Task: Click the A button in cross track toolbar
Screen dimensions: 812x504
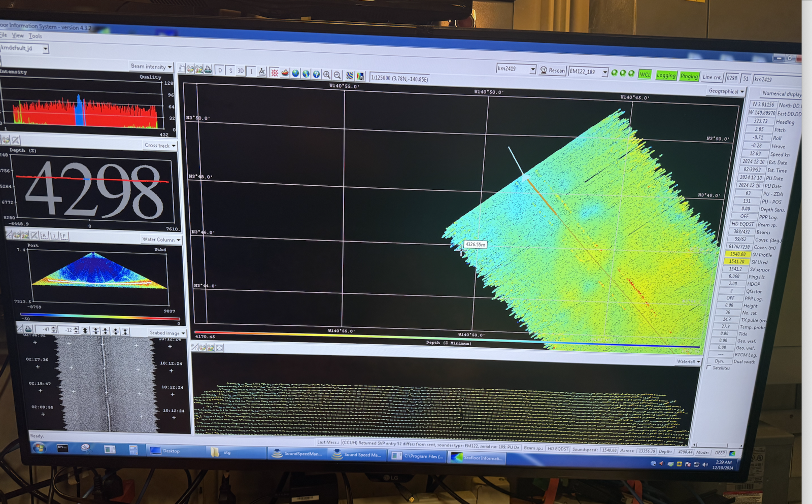Action: tap(44, 236)
